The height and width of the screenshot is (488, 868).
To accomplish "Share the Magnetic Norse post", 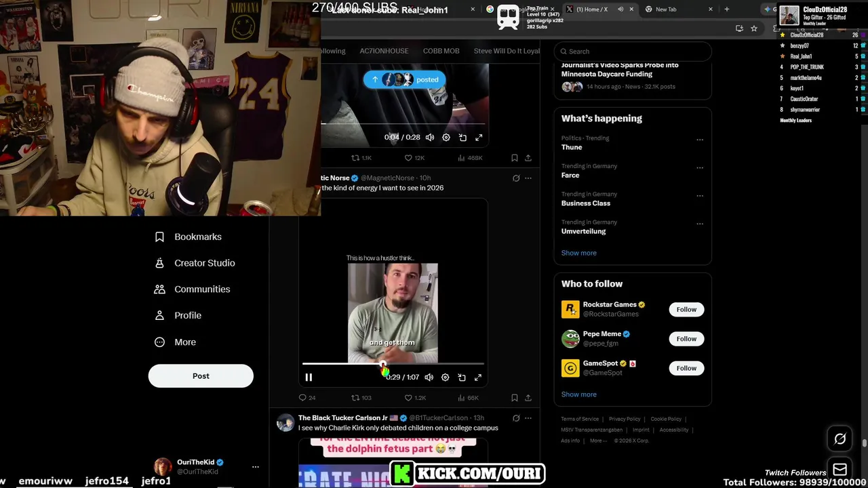I will pos(528,398).
